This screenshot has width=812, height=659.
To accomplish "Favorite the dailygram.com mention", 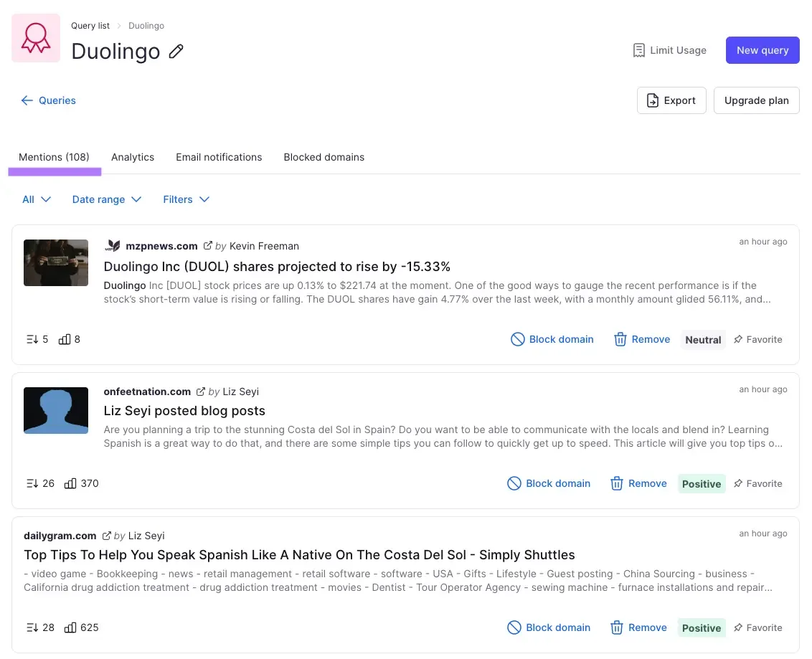I will click(758, 627).
